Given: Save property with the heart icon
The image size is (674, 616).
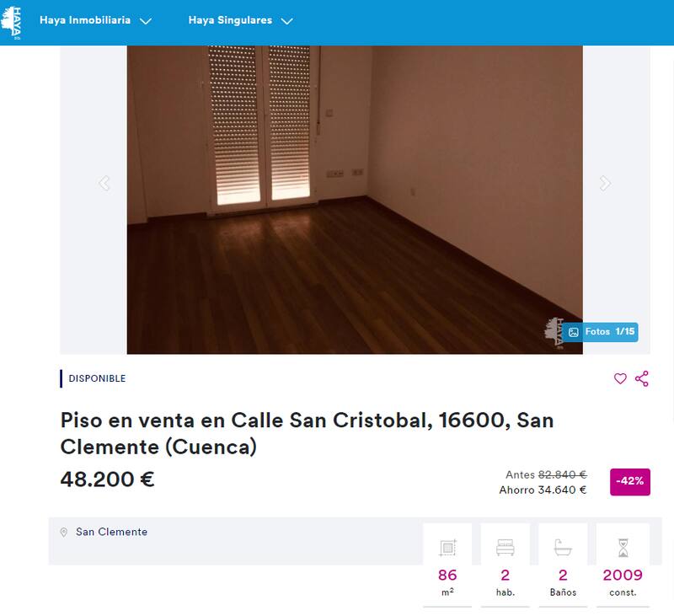Looking at the screenshot, I should [x=620, y=378].
